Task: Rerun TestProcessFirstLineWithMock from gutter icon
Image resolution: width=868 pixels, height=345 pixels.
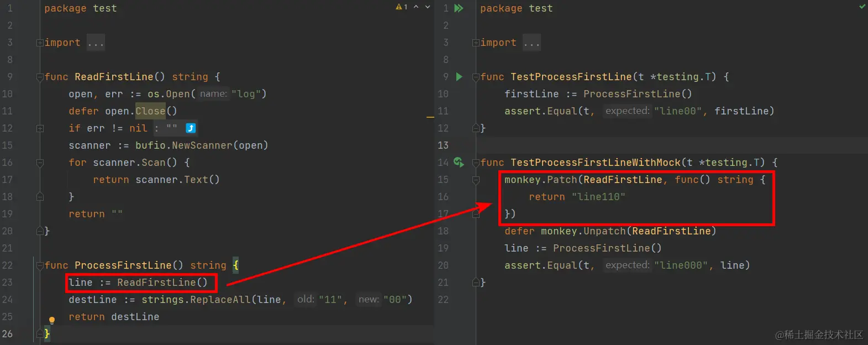Action: (459, 162)
